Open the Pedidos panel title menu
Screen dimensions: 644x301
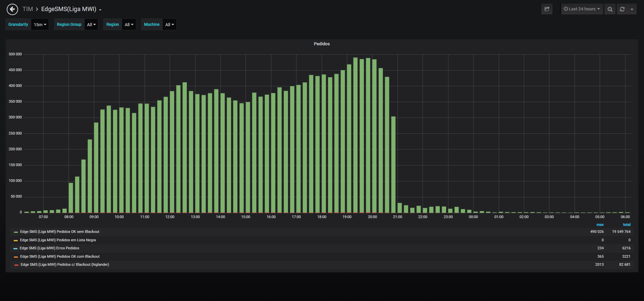coord(322,44)
